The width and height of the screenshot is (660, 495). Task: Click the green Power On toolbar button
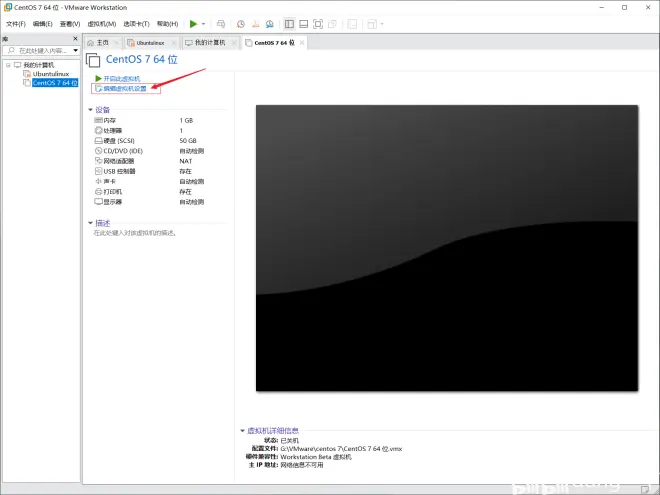point(193,24)
